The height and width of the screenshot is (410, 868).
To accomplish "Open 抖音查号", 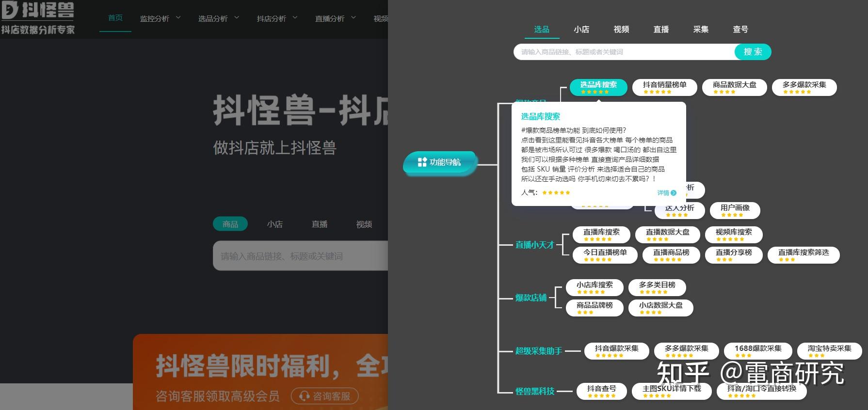I will [602, 391].
